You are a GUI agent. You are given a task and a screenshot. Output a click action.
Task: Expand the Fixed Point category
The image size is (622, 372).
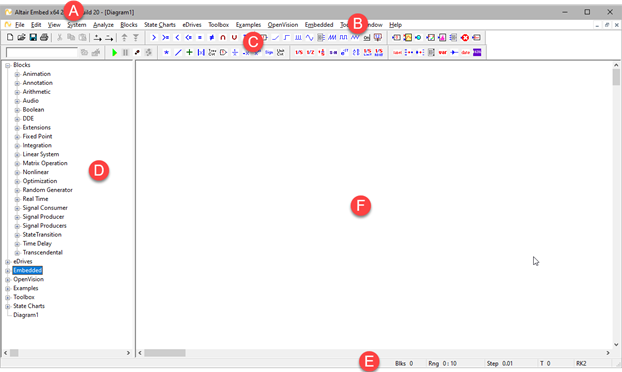[17, 136]
